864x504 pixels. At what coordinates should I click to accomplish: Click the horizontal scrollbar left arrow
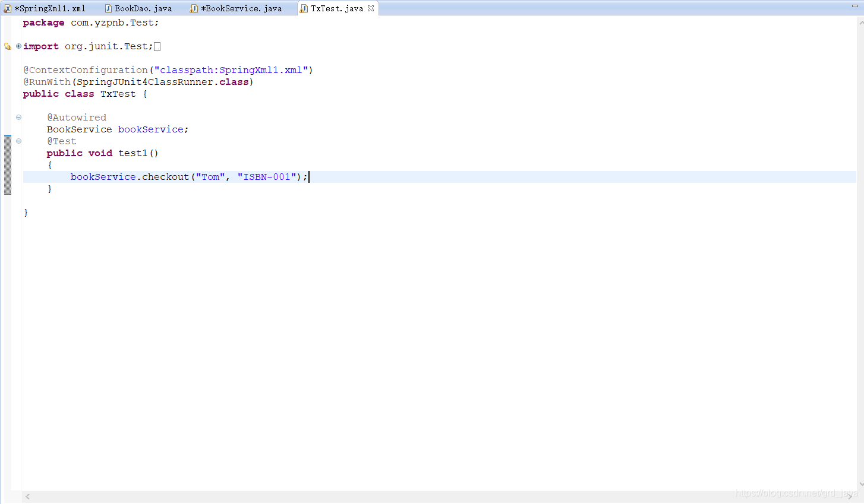(x=28, y=496)
